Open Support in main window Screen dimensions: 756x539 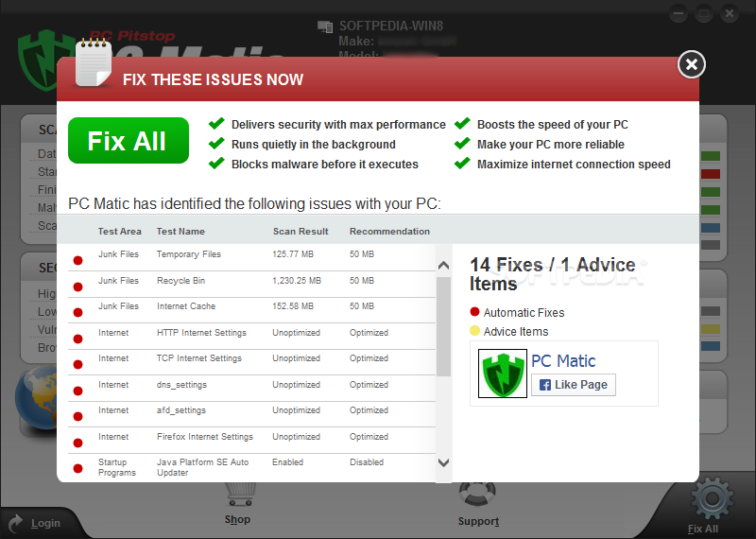tap(478, 521)
